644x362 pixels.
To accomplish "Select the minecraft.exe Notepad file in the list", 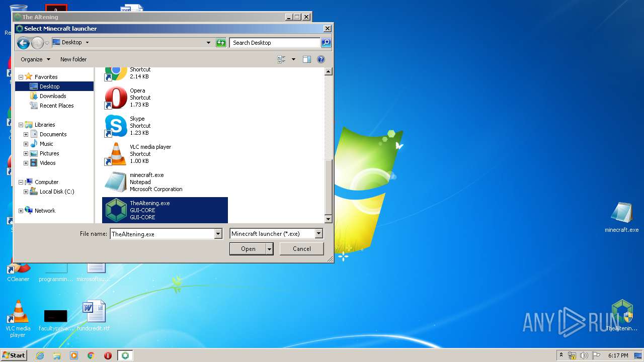I will (x=165, y=182).
